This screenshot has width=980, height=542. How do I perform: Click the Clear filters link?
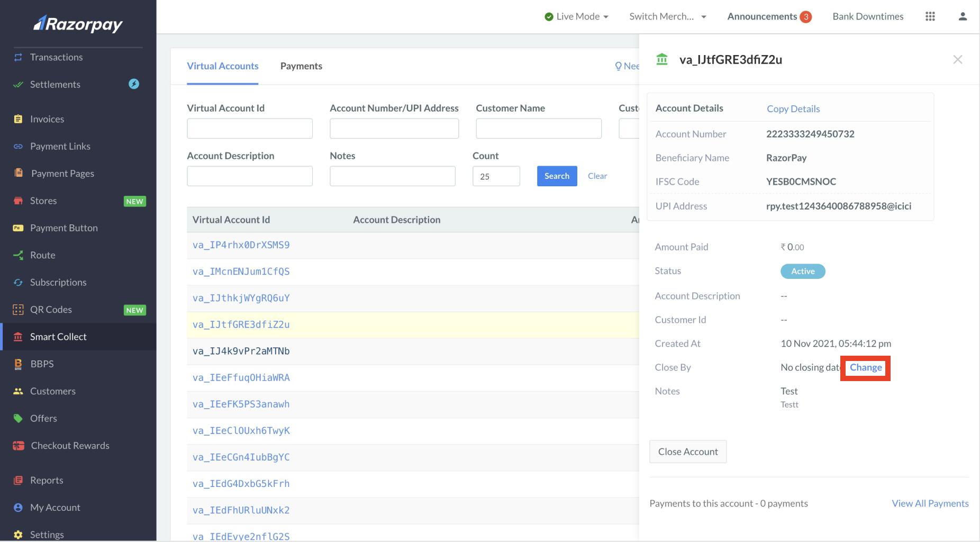(x=597, y=176)
